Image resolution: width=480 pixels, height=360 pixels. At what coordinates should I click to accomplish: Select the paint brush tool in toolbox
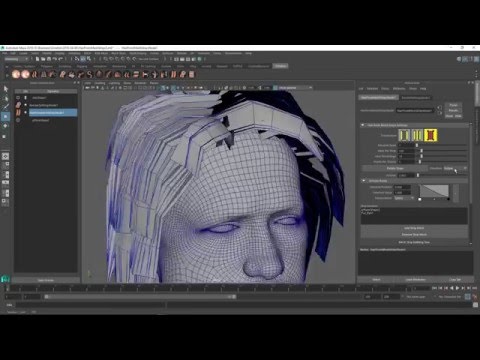(6, 107)
